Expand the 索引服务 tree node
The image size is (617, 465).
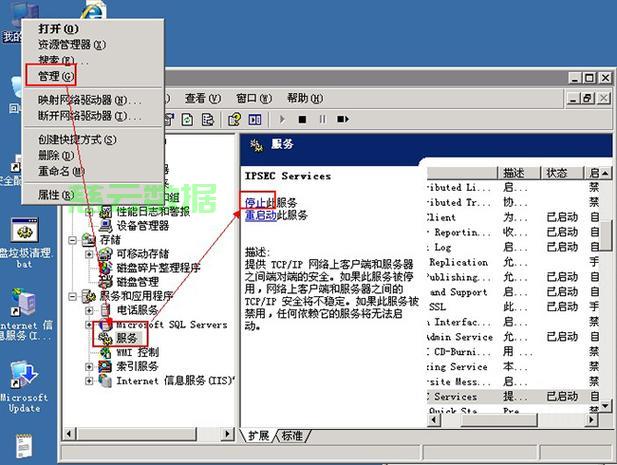[89, 367]
